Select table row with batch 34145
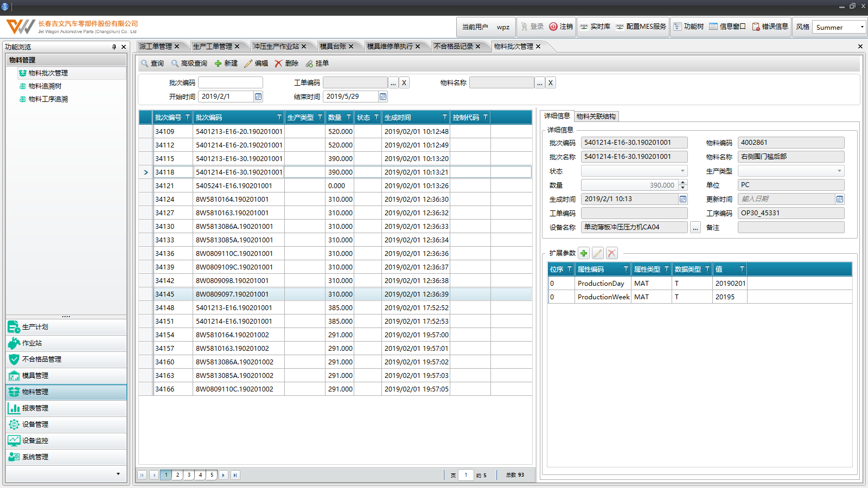 pos(335,294)
